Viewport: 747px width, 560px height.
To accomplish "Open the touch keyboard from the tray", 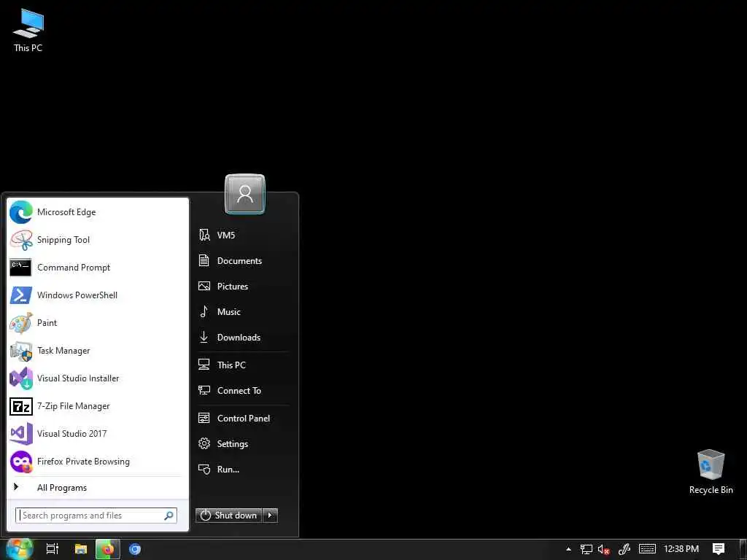I will coord(647,549).
